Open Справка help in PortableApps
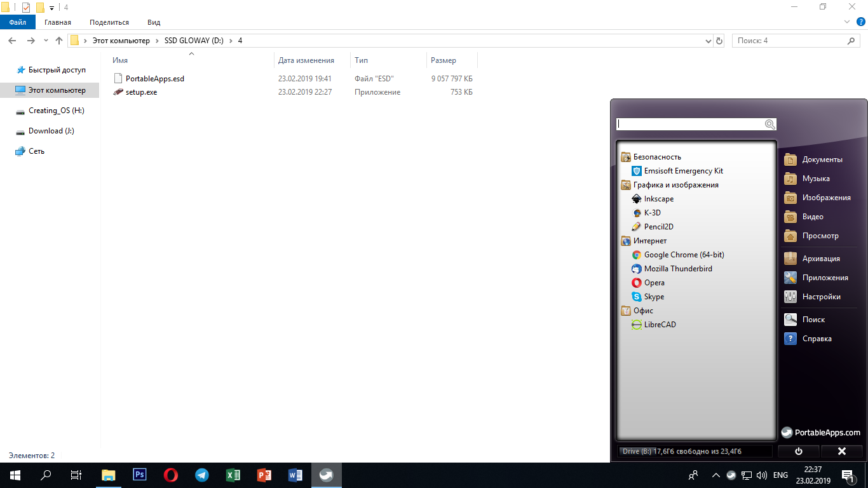This screenshot has width=868, height=488. (808, 339)
